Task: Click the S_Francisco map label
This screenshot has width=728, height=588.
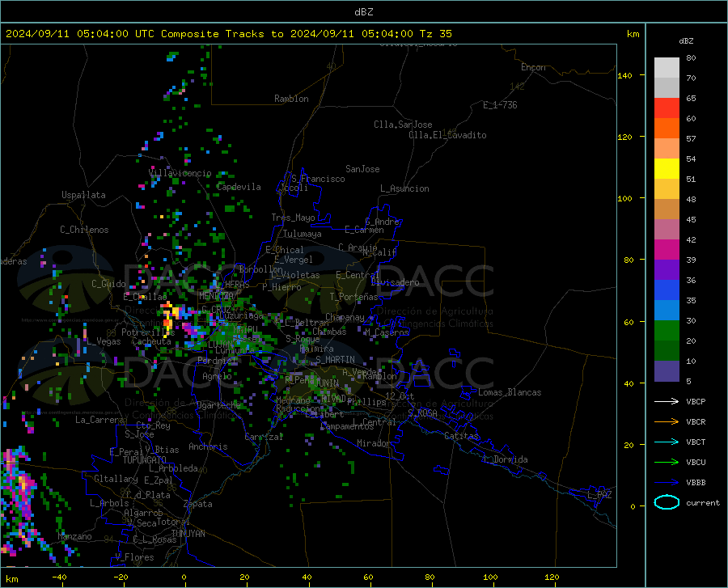Action: coord(318,179)
